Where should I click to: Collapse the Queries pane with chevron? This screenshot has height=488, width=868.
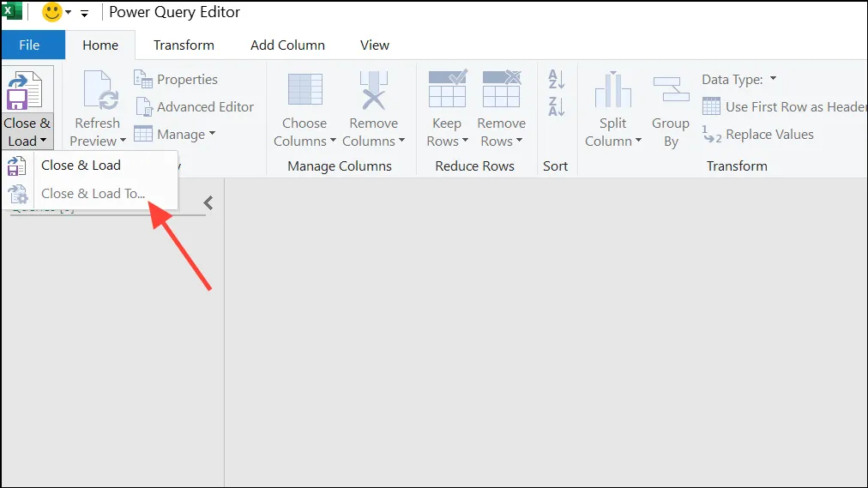(x=208, y=203)
